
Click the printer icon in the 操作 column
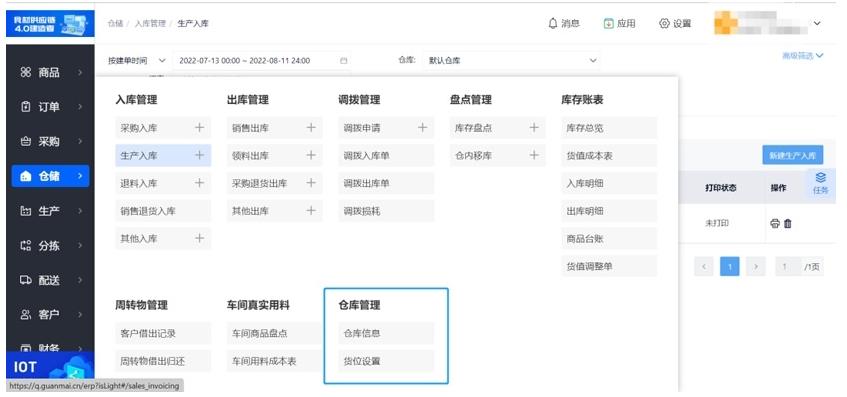click(x=775, y=224)
